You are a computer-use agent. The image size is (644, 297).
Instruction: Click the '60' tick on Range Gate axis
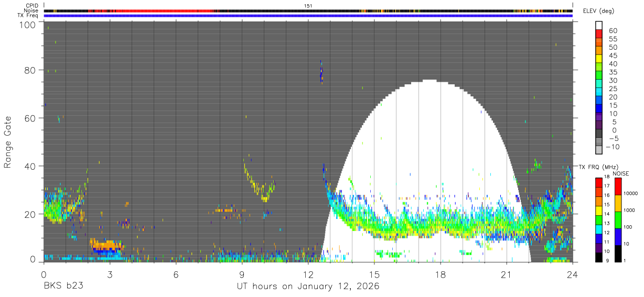(x=30, y=118)
